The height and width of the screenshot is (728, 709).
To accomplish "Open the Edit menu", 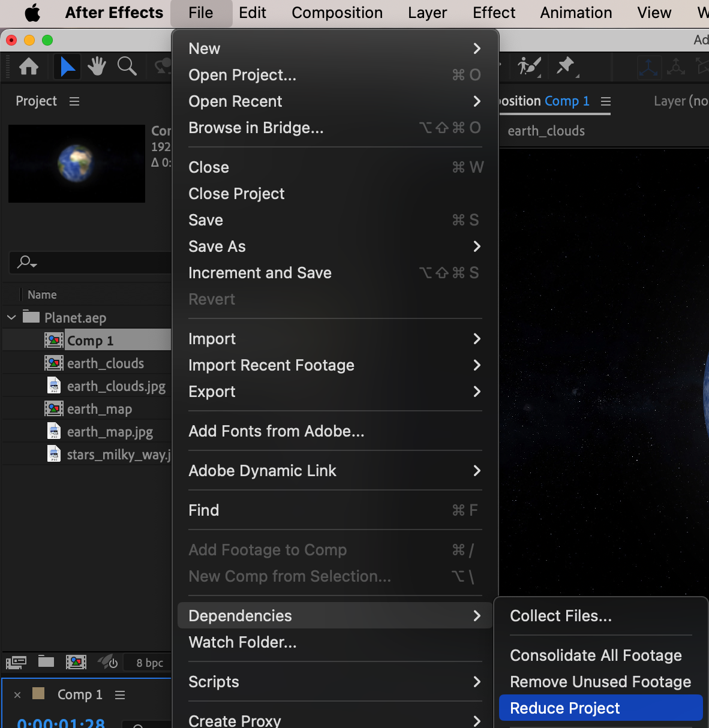I will [253, 13].
